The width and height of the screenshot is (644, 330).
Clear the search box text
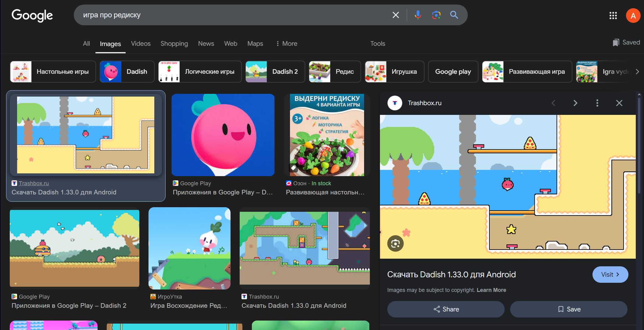click(x=395, y=15)
